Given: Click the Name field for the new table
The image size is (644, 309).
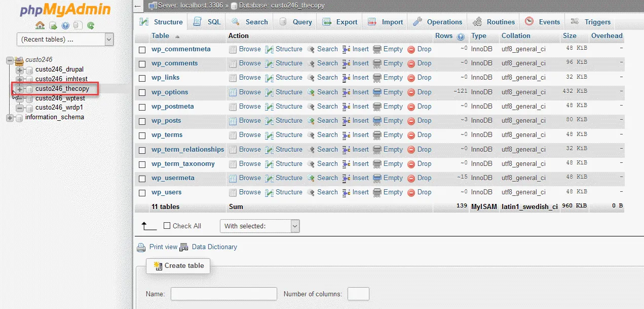Looking at the screenshot, I should click(x=223, y=293).
